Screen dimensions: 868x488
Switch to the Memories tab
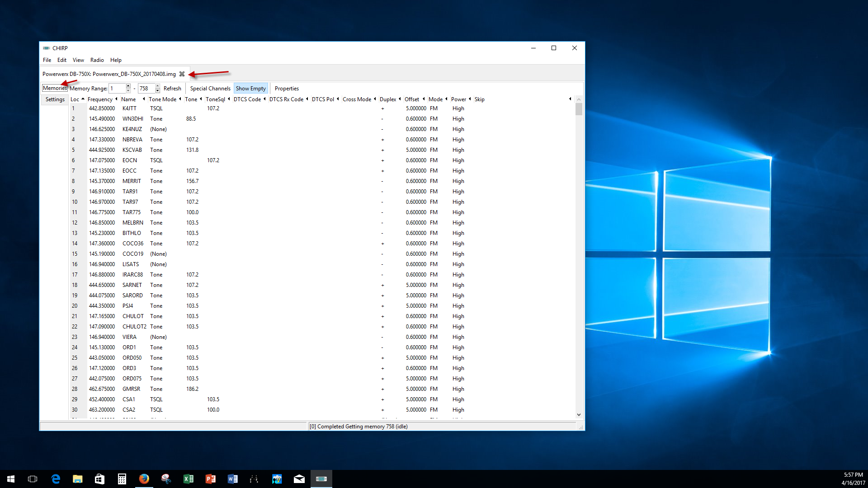click(55, 88)
